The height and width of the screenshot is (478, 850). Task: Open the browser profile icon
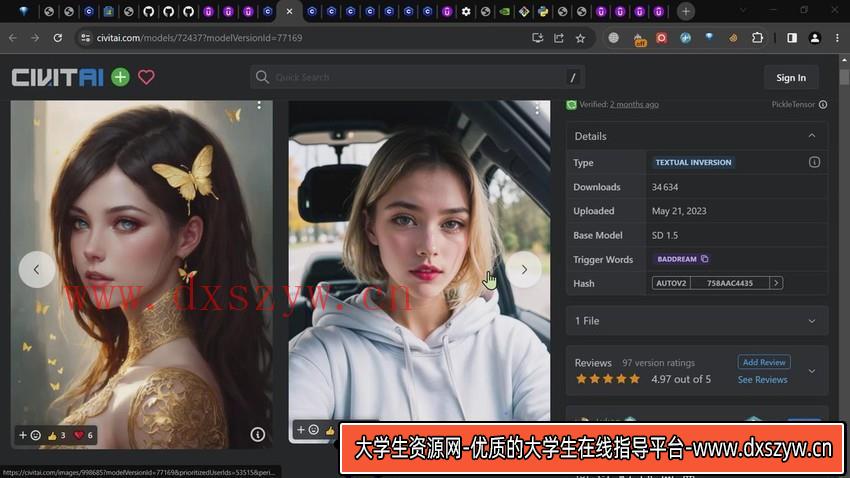814,38
